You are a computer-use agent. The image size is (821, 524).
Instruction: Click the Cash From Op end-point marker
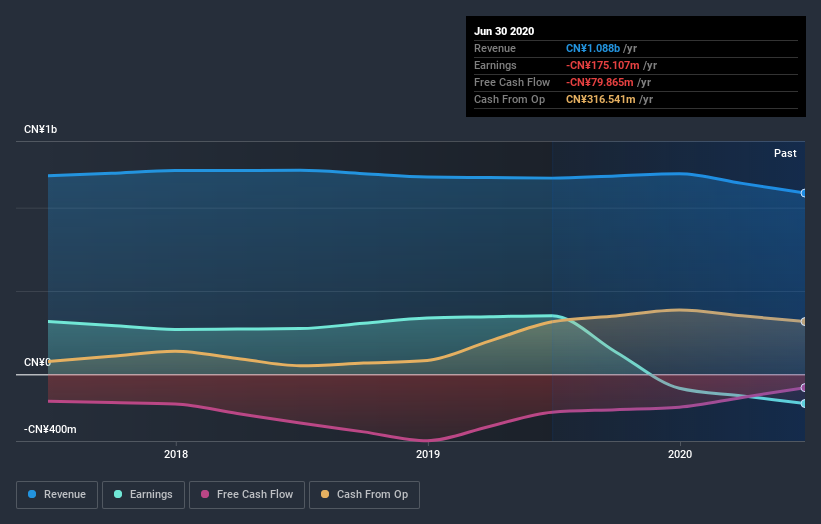(803, 321)
